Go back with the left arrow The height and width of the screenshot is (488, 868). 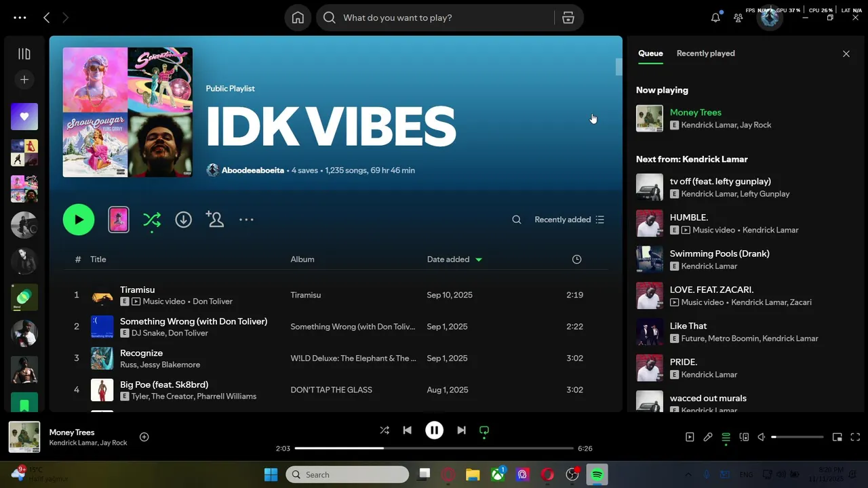[46, 18]
